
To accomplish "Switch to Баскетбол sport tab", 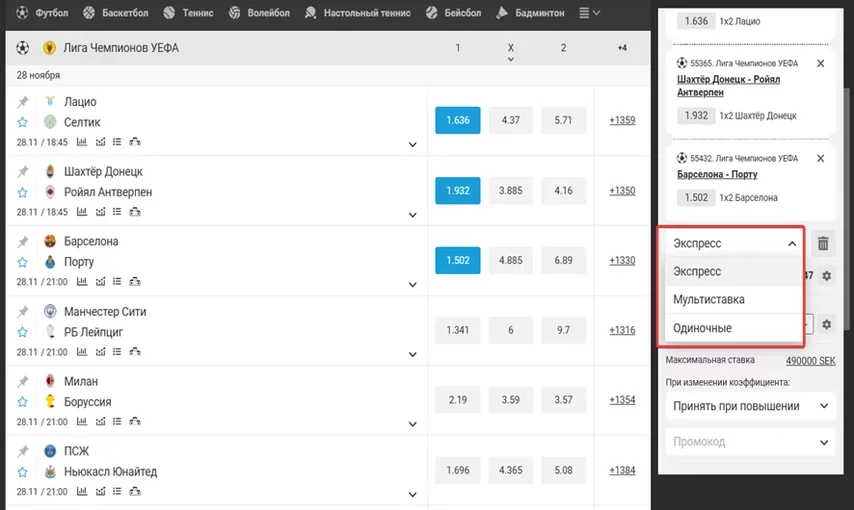I will click(x=115, y=13).
